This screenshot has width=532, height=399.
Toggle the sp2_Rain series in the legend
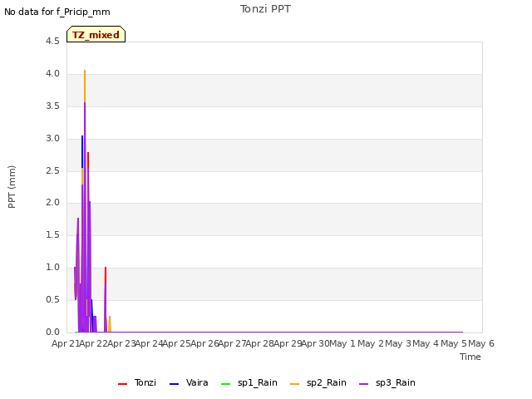point(318,382)
